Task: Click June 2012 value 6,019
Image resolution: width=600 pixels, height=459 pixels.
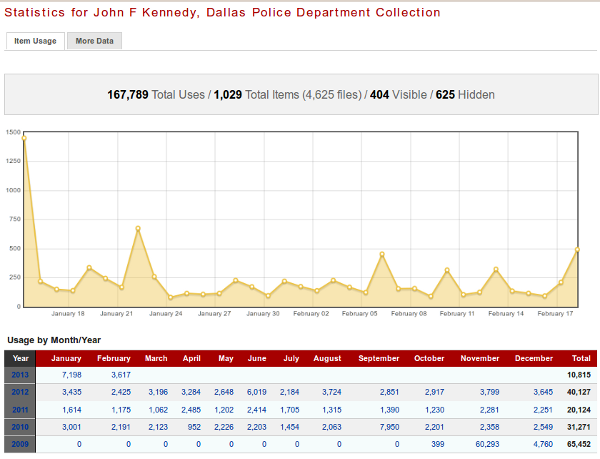Action: pyautogui.click(x=257, y=392)
